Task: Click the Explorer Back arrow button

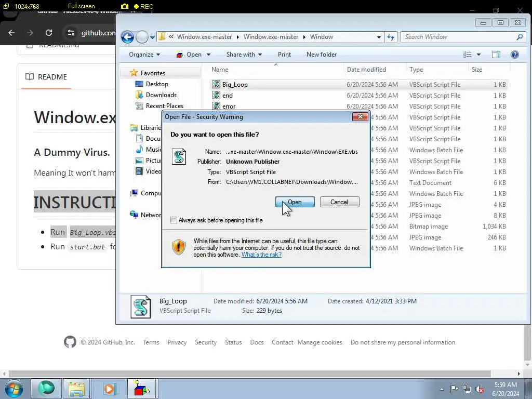Action: point(127,37)
